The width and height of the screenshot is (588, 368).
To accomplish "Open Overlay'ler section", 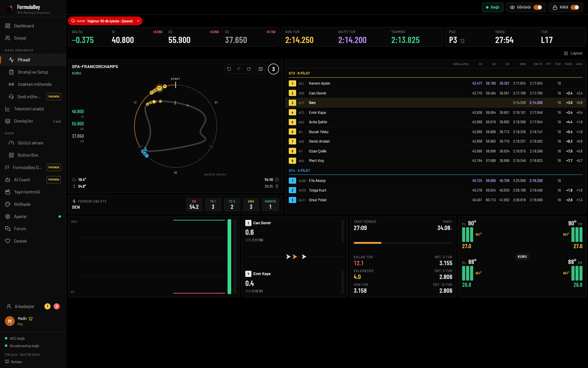I will [x=33, y=121].
